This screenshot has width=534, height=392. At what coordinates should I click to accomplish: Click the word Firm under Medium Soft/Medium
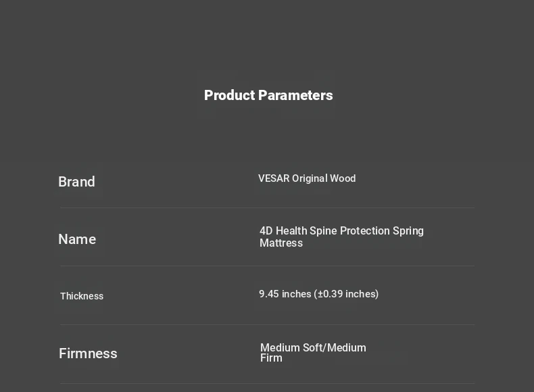click(x=271, y=358)
